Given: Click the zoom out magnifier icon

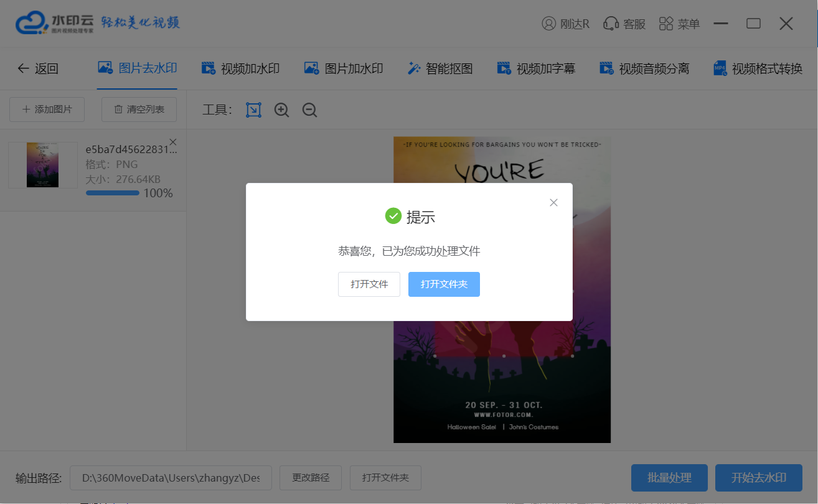Looking at the screenshot, I should [310, 110].
